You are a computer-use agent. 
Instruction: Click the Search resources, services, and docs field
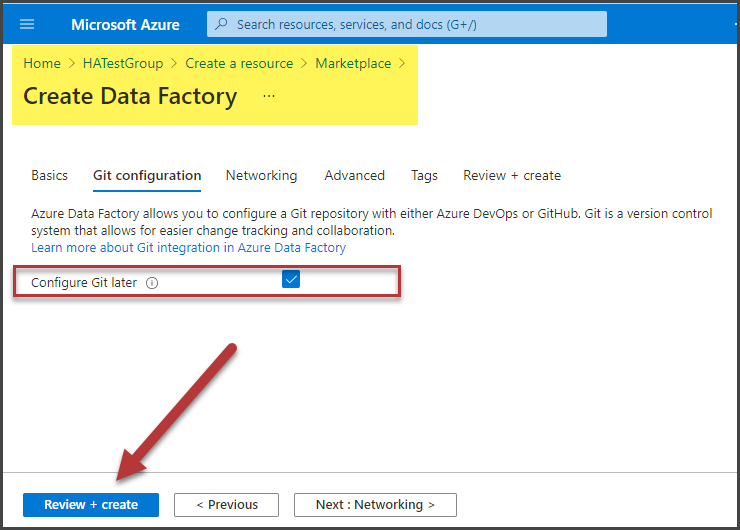coord(407,24)
